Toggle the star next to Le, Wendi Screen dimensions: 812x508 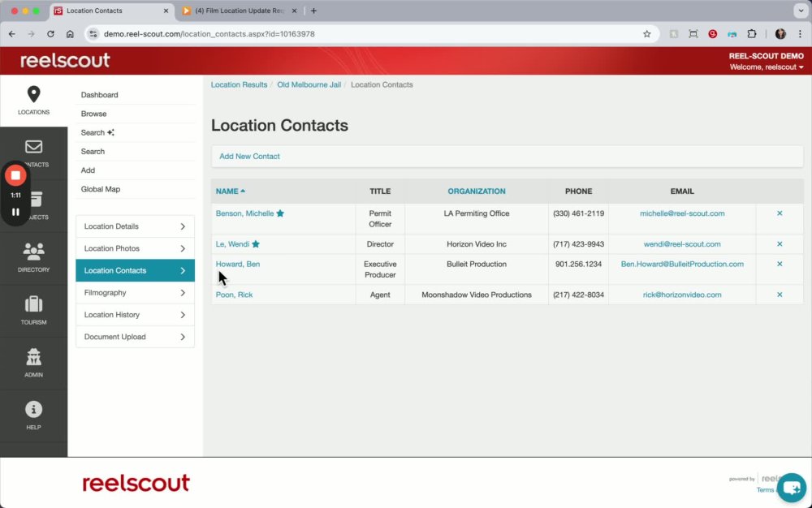coord(256,244)
